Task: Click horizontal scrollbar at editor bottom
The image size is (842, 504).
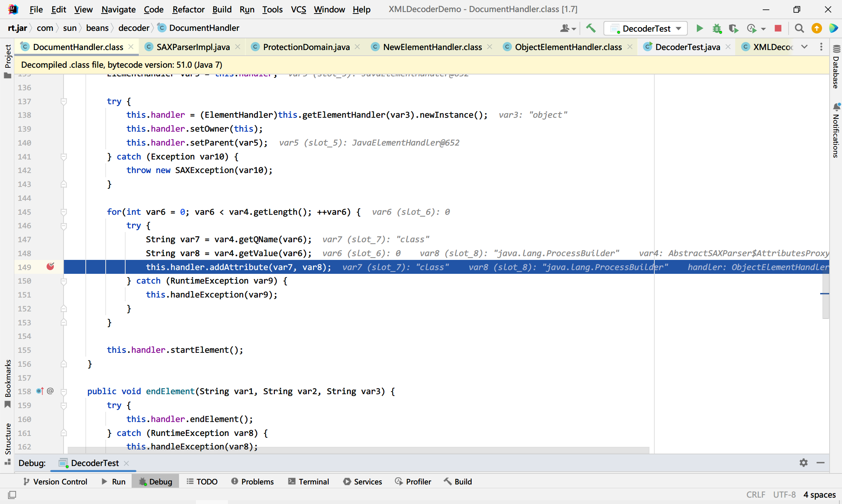Action: coord(358,450)
